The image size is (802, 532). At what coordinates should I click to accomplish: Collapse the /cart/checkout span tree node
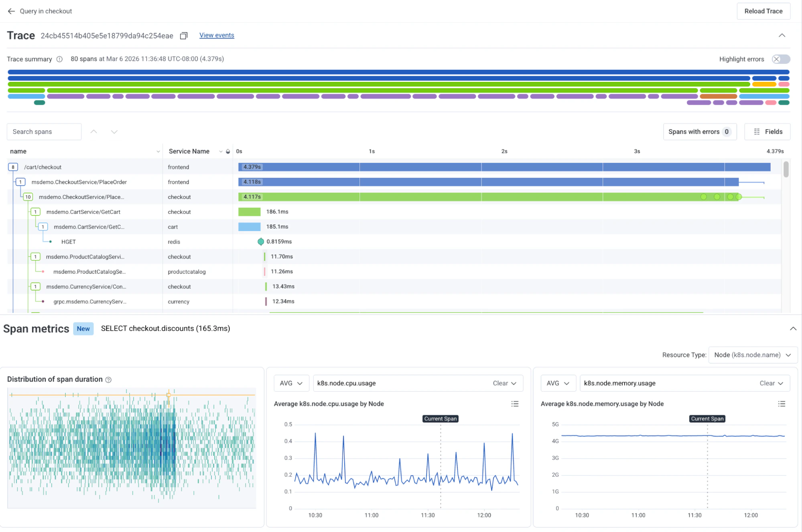coord(13,167)
